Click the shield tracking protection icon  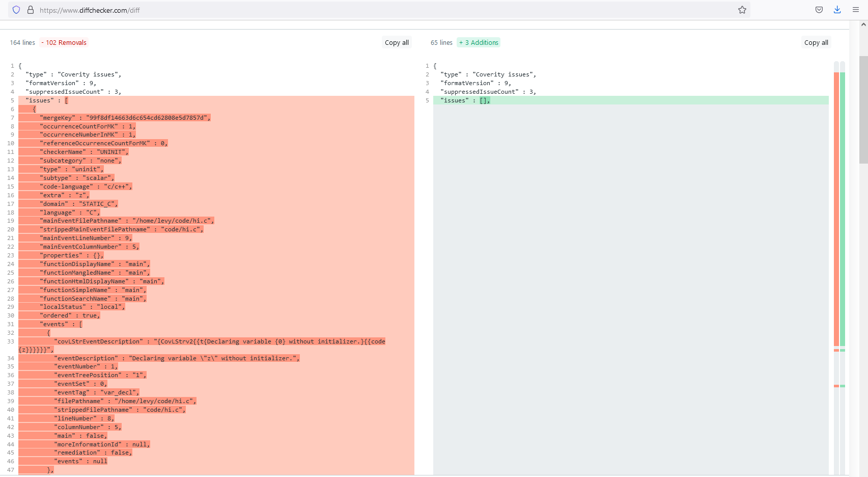16,10
